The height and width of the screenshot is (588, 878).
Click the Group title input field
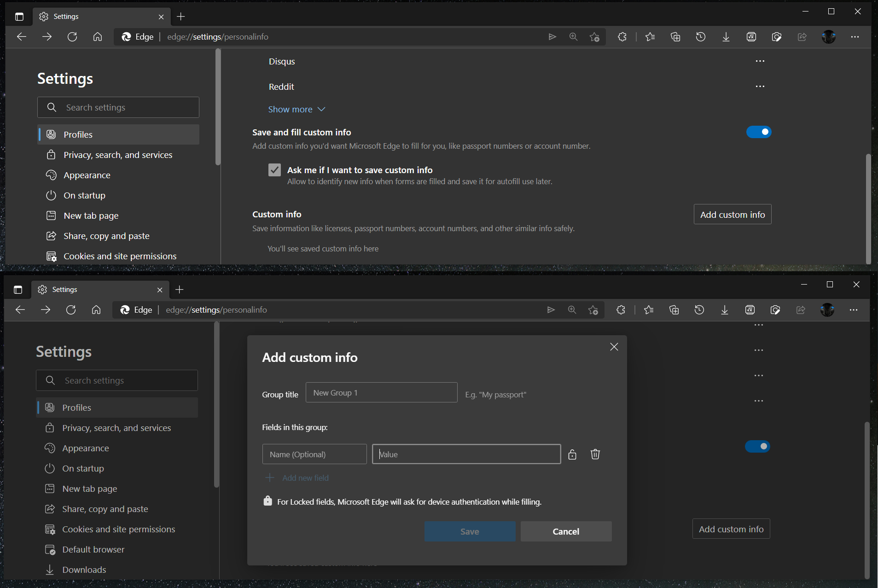tap(381, 393)
